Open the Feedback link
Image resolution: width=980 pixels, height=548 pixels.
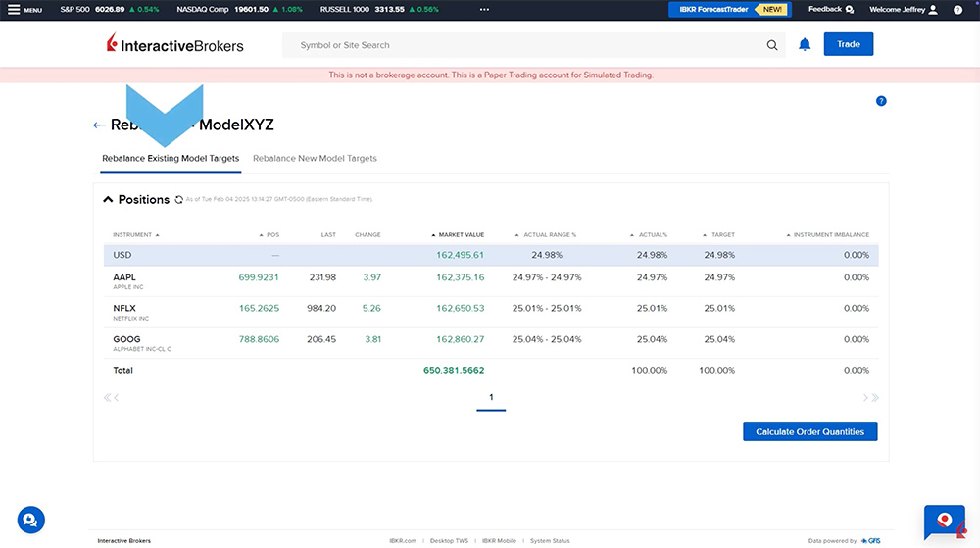[x=831, y=10]
